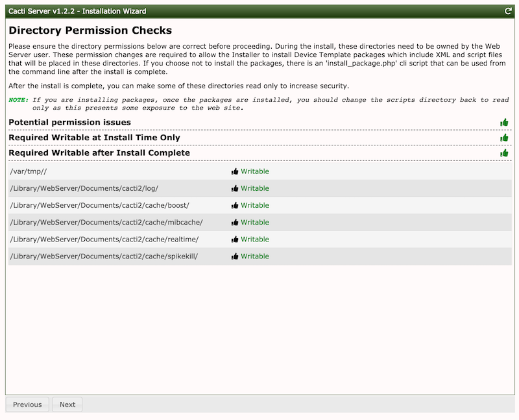The height and width of the screenshot is (420, 519).
Task: Click Writable status for cache/mibcache/
Action: 255,222
